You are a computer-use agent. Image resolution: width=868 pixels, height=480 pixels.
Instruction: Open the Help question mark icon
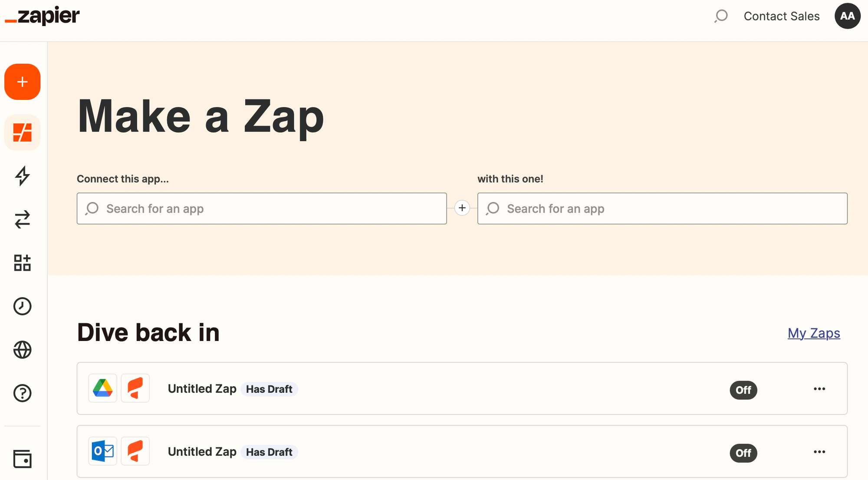click(x=23, y=393)
